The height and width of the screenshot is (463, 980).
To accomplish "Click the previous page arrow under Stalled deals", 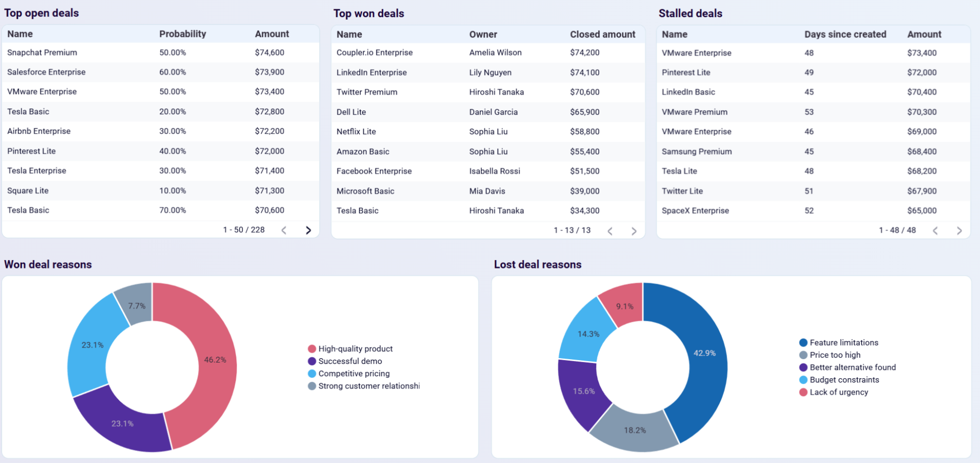I will coord(935,230).
